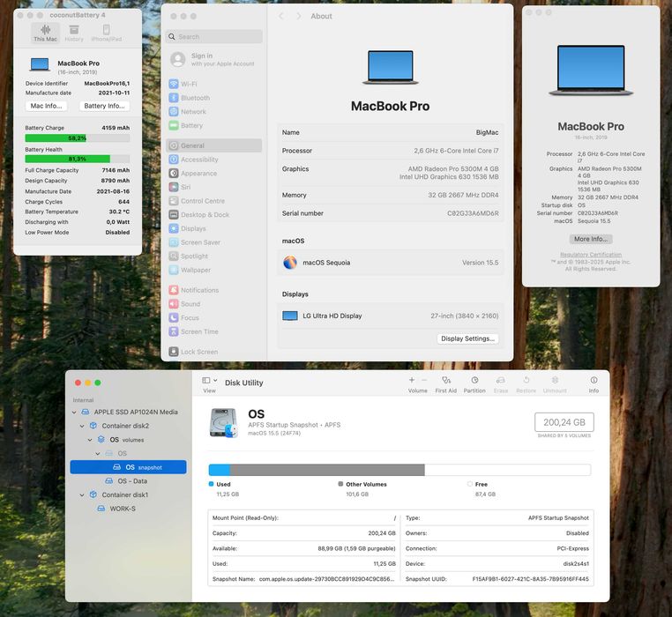672x617 pixels.
Task: Click the Battery Charge 58,2% progress bar
Action: [x=77, y=138]
